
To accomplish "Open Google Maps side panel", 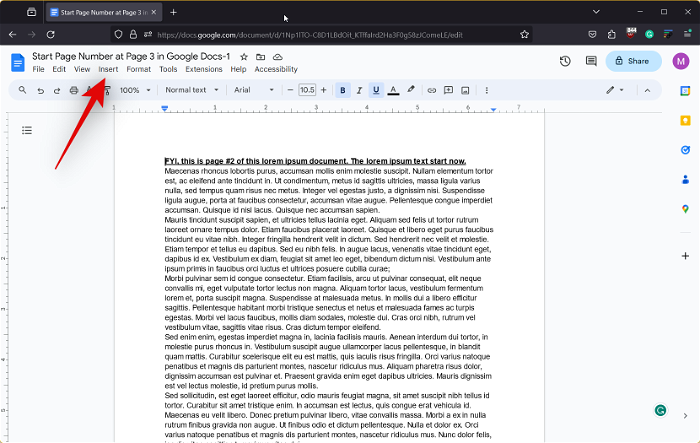I will (x=685, y=209).
